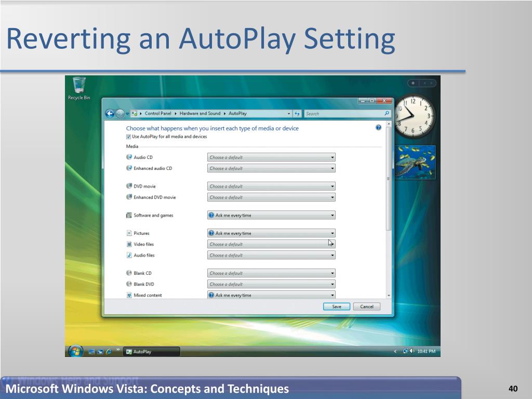This screenshot has width=532, height=399.
Task: Open the Recycle Bin desktop icon
Action: (x=79, y=88)
